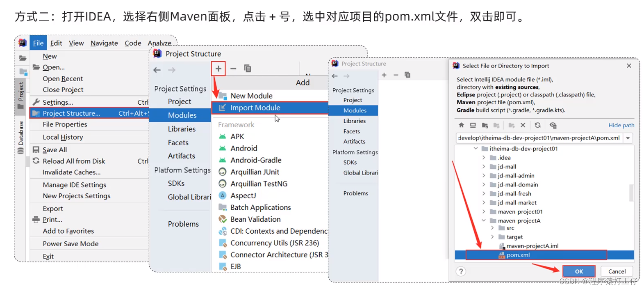Expand the jd-mall-domain folder

[x=484, y=185]
